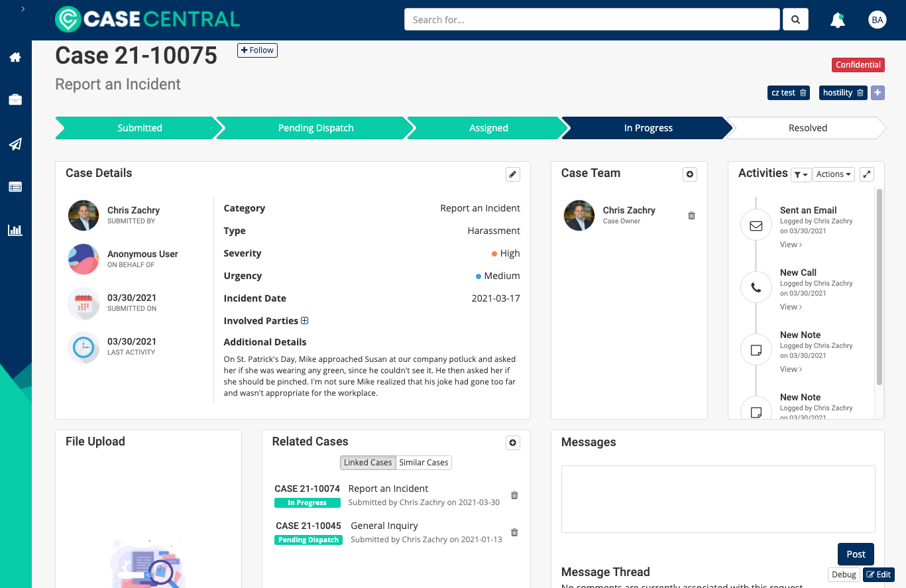Open the Home icon in the sidebar
Screen dimensions: 906x588
[15, 58]
